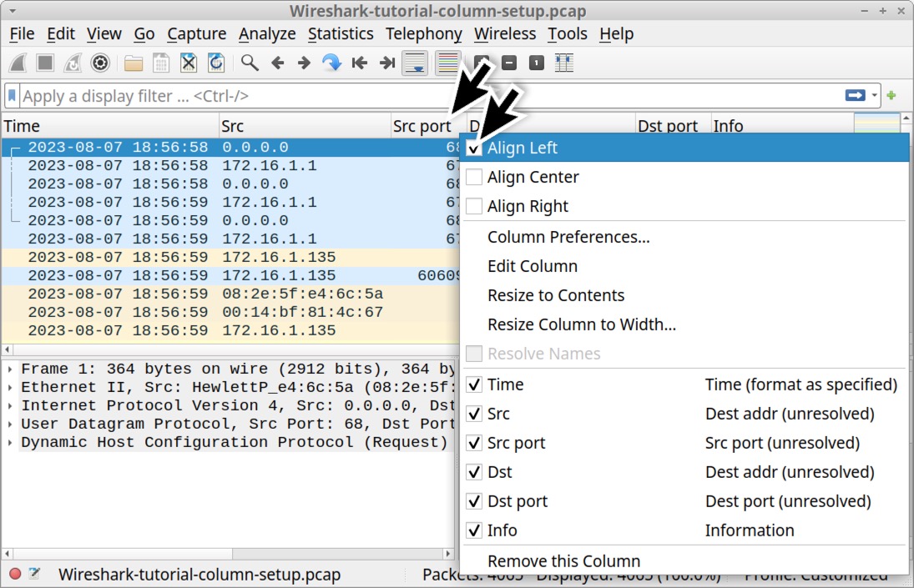
Task: Open a capture file folder icon
Action: [x=134, y=63]
